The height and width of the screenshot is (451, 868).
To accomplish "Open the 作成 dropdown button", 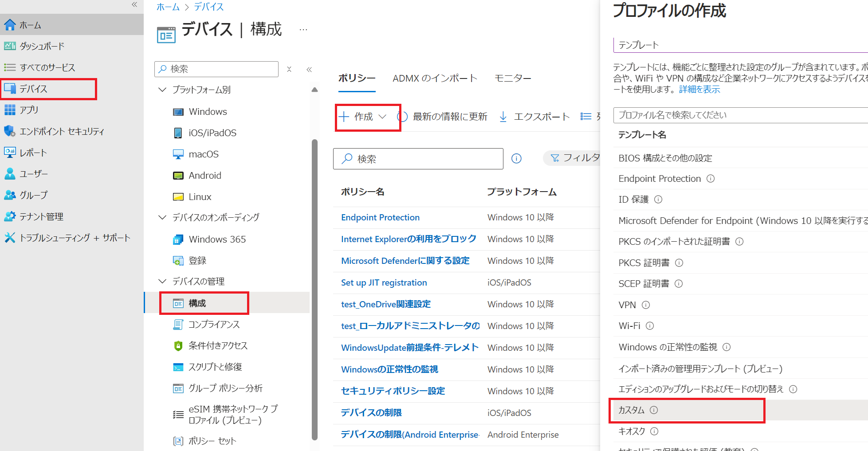I will 363,117.
